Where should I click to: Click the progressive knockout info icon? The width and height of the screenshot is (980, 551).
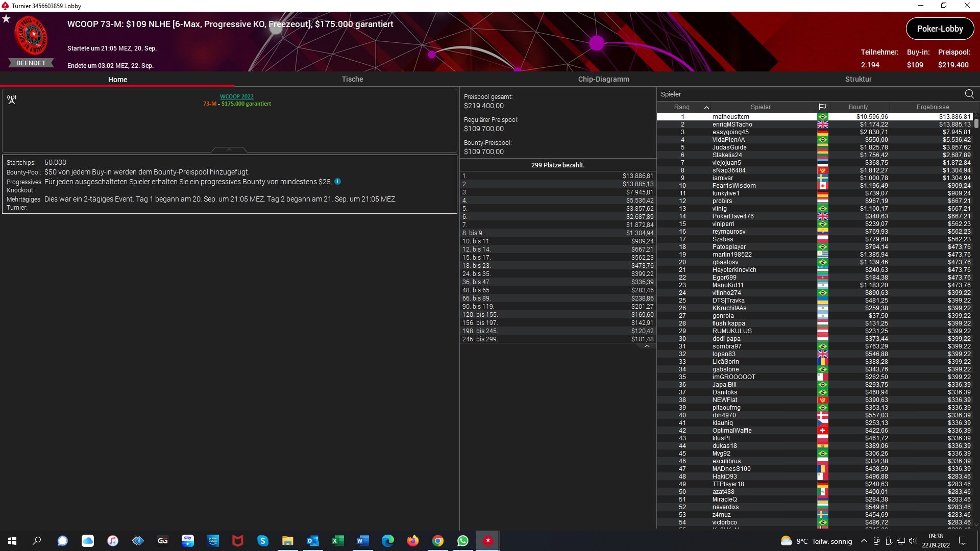(337, 182)
